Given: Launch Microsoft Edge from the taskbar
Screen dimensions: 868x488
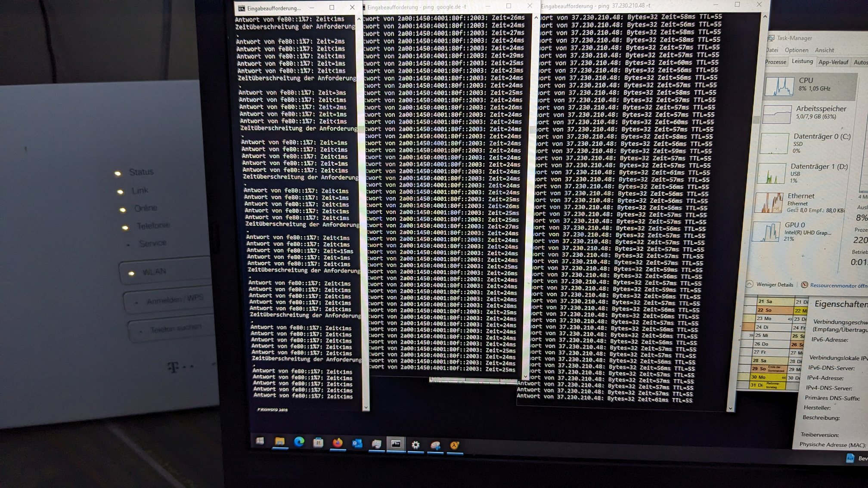Looking at the screenshot, I should click(x=299, y=442).
